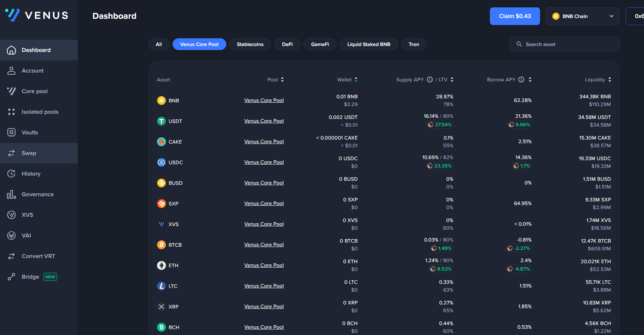Click the BNB Chain coin icon

click(x=556, y=16)
